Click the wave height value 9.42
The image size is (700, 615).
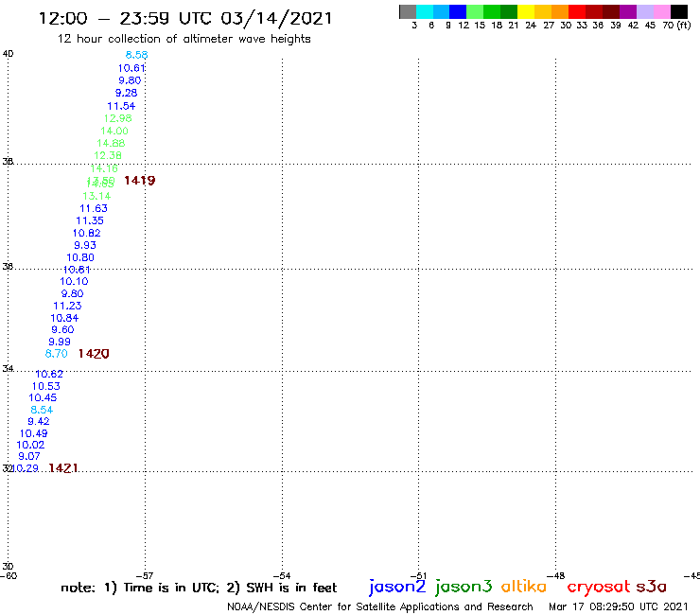39,422
